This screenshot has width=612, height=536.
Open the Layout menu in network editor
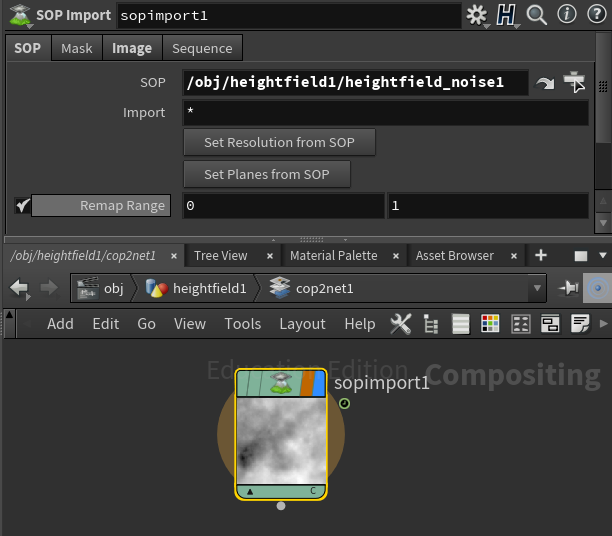pos(302,323)
